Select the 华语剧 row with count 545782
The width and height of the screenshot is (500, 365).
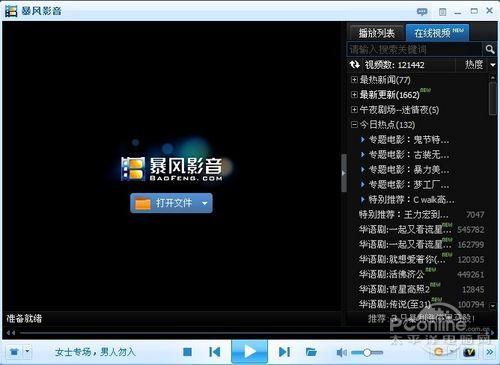(421, 229)
